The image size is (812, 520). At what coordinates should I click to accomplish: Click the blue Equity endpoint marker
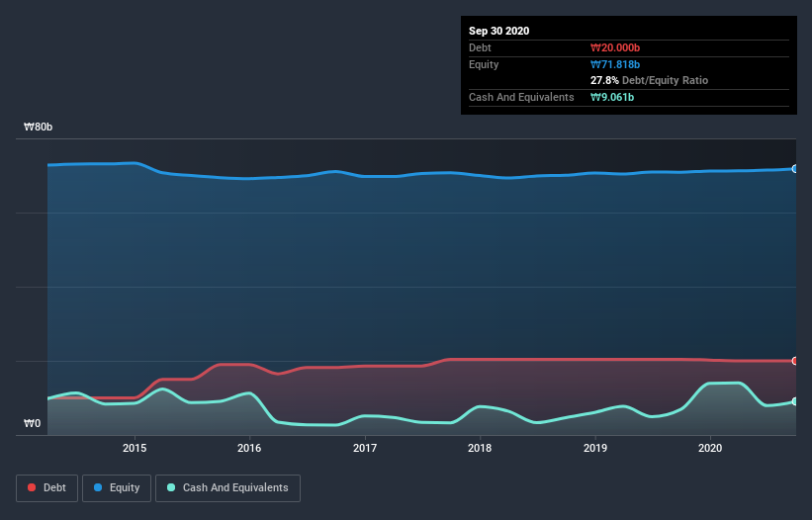[795, 169]
